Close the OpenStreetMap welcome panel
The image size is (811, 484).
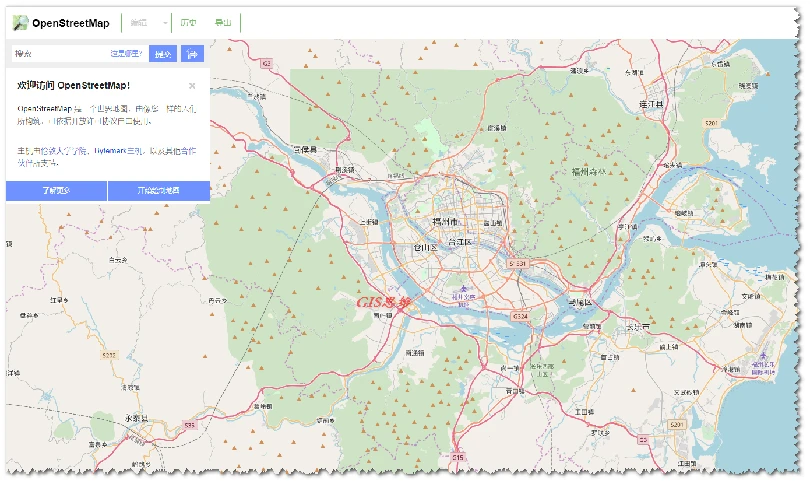point(192,86)
